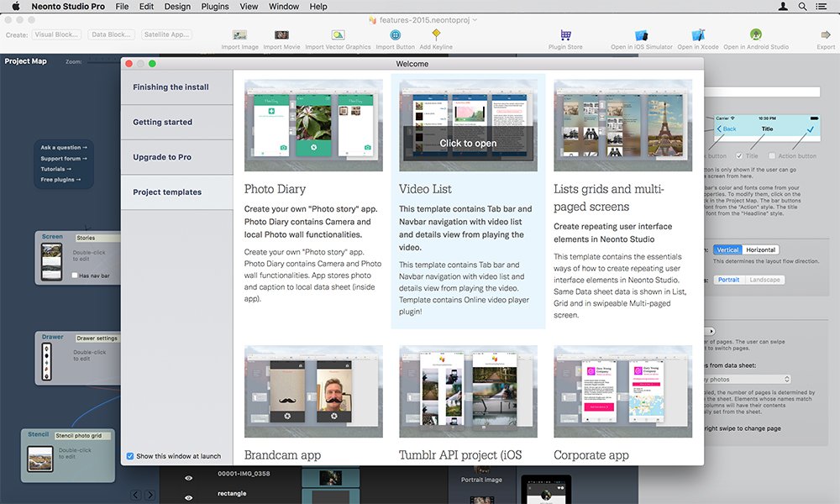The width and height of the screenshot is (840, 504).
Task: Click the Import Image toolbar icon
Action: click(239, 34)
